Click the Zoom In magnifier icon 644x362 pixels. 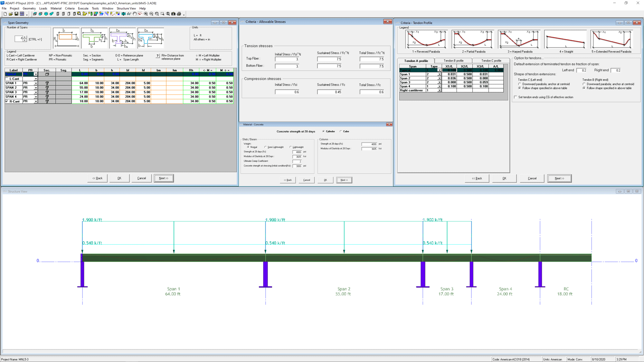tap(146, 14)
